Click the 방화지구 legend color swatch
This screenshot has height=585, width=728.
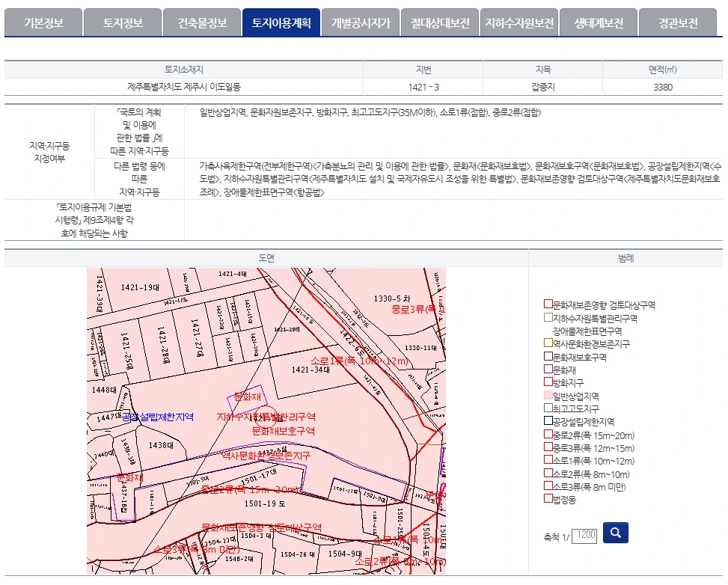click(x=548, y=381)
